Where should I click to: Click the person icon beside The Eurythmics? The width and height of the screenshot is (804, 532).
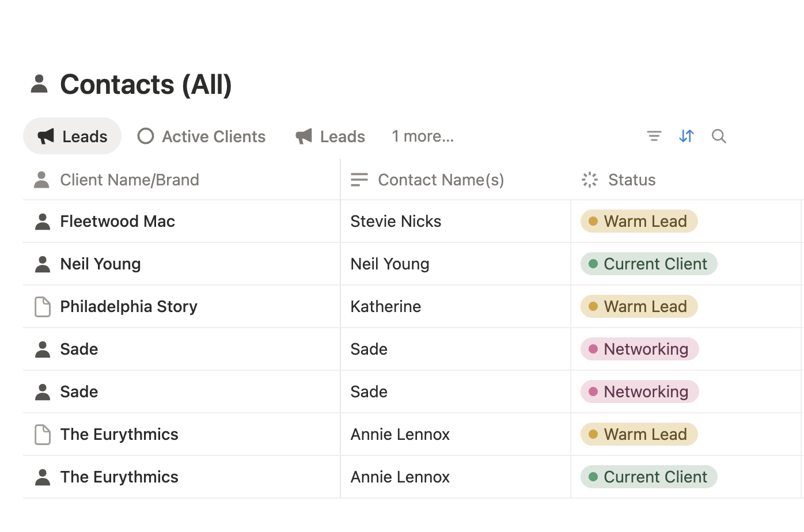(x=43, y=477)
